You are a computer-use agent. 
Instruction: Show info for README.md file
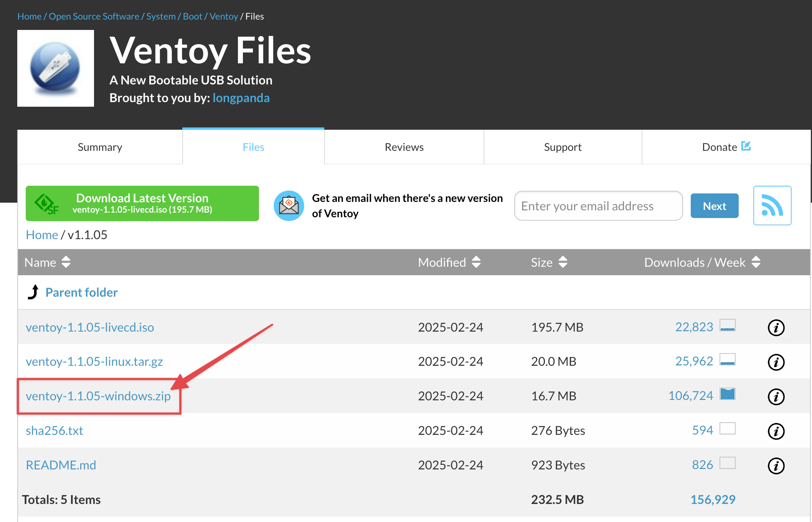tap(776, 465)
